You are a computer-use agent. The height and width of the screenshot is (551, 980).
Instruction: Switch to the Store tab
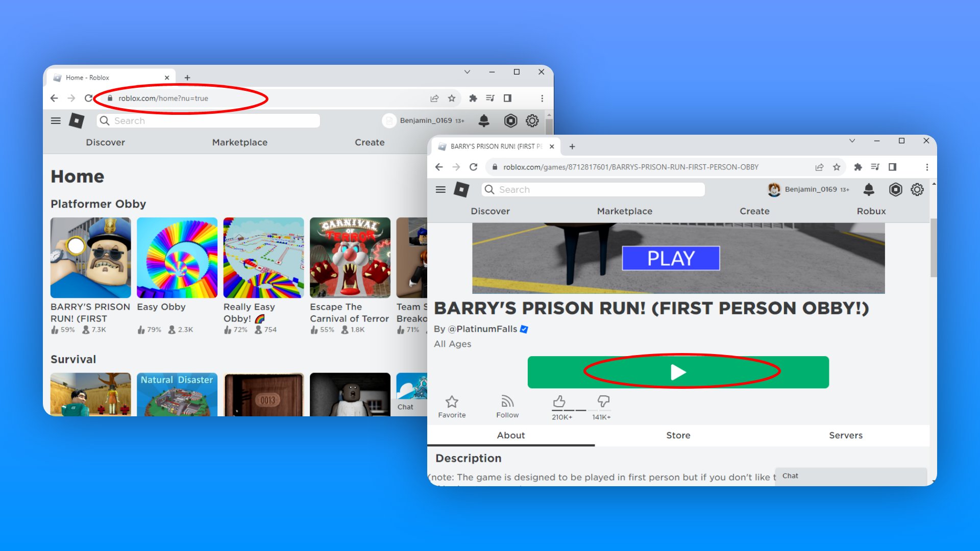point(678,435)
